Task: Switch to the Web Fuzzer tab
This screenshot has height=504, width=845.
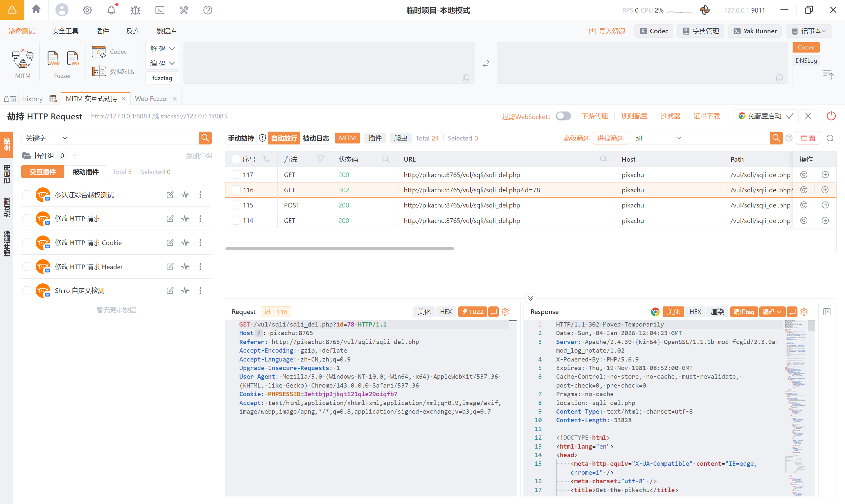Action: click(152, 99)
